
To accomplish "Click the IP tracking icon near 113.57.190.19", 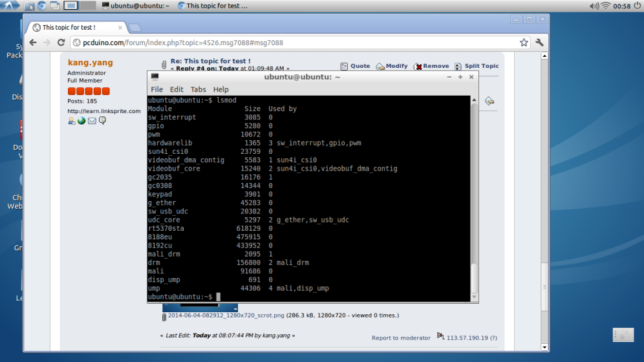I will point(440,336).
